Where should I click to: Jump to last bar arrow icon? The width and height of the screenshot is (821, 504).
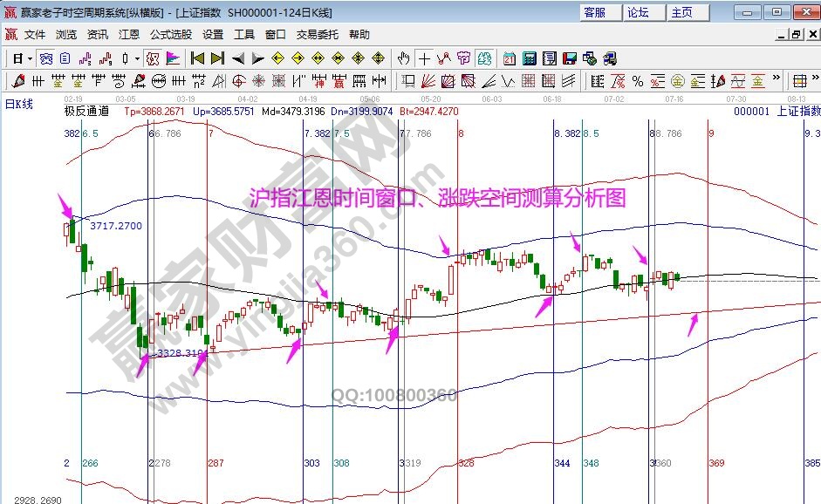click(217, 58)
